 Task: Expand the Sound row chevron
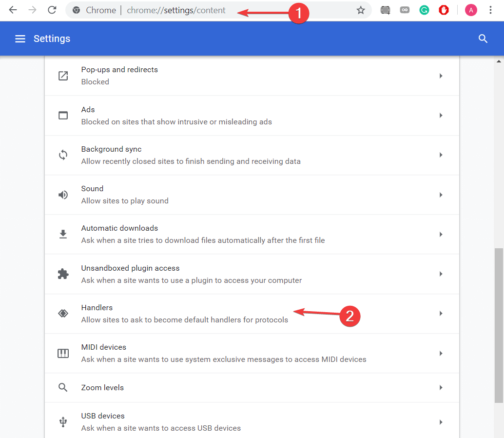click(441, 195)
